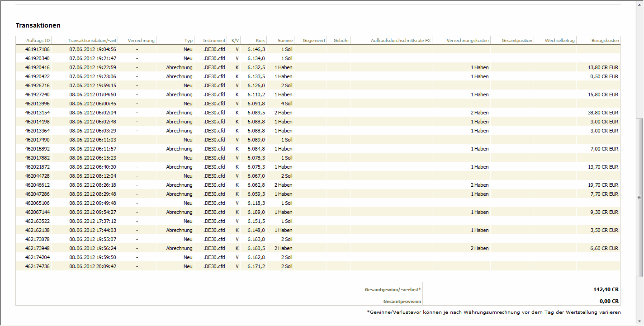Click the Instrument column header
The width and height of the screenshot is (644, 326).
pyautogui.click(x=214, y=41)
